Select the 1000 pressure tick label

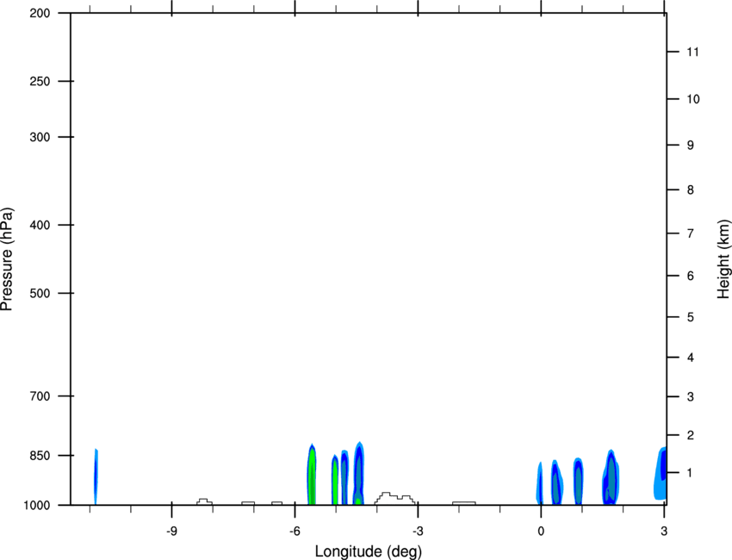tap(37, 505)
